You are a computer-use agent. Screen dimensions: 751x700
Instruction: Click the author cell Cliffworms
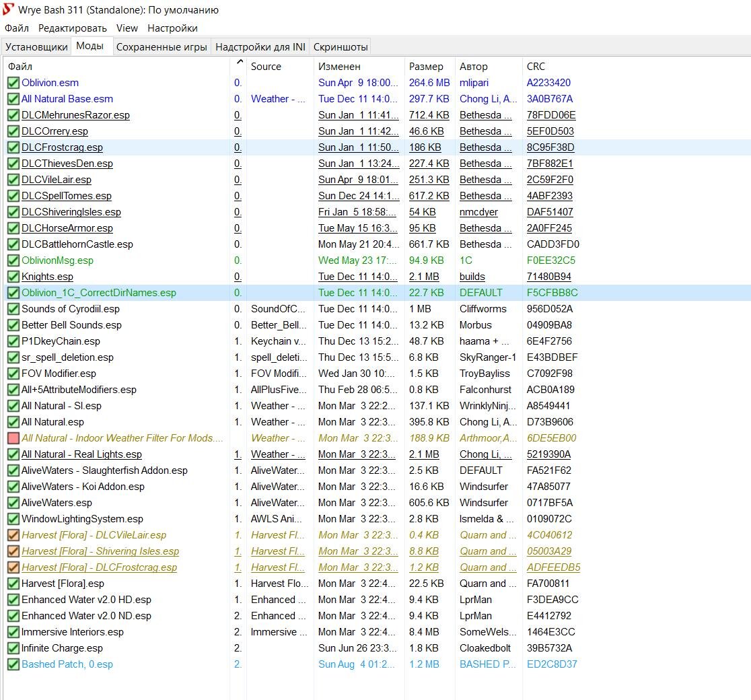pos(482,309)
